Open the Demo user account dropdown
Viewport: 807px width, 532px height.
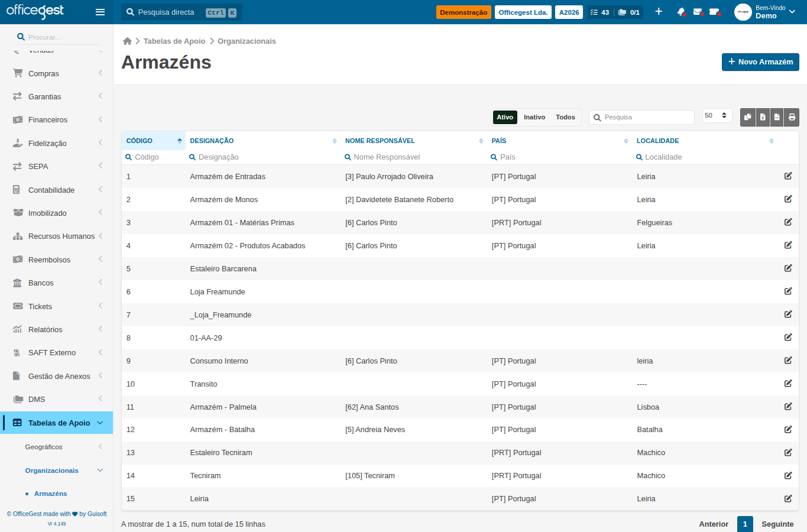pos(766,12)
